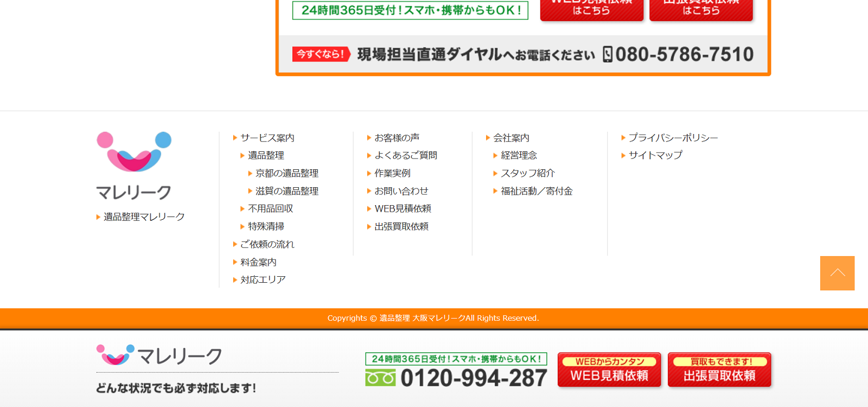Open プライバシーポリシー link
The height and width of the screenshot is (407, 868).
pyautogui.click(x=673, y=138)
